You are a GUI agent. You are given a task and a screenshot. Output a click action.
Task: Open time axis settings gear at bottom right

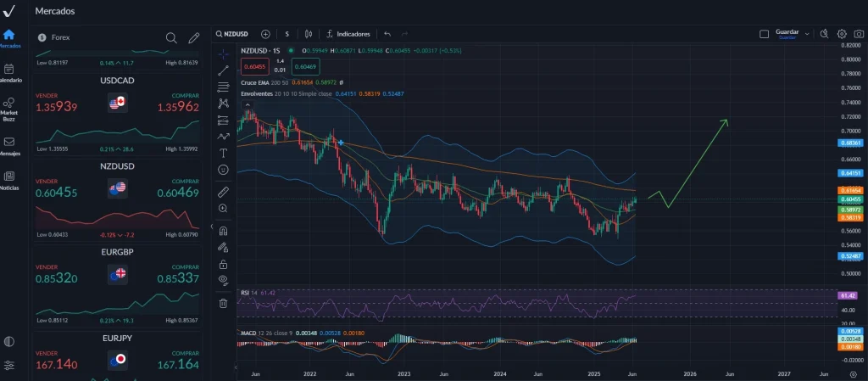[853, 374]
